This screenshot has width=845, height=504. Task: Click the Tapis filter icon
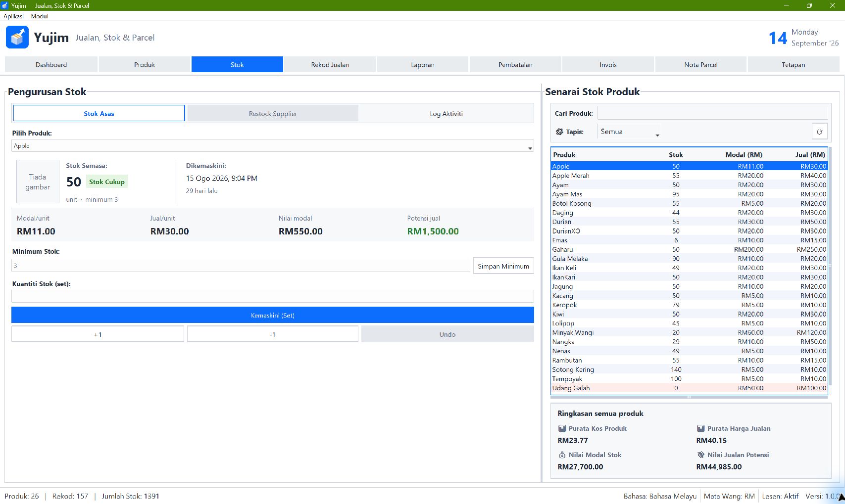pyautogui.click(x=559, y=132)
